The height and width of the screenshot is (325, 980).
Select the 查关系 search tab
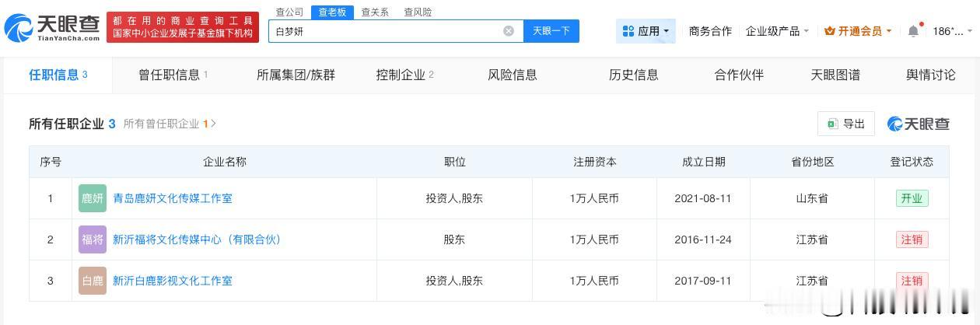(375, 12)
